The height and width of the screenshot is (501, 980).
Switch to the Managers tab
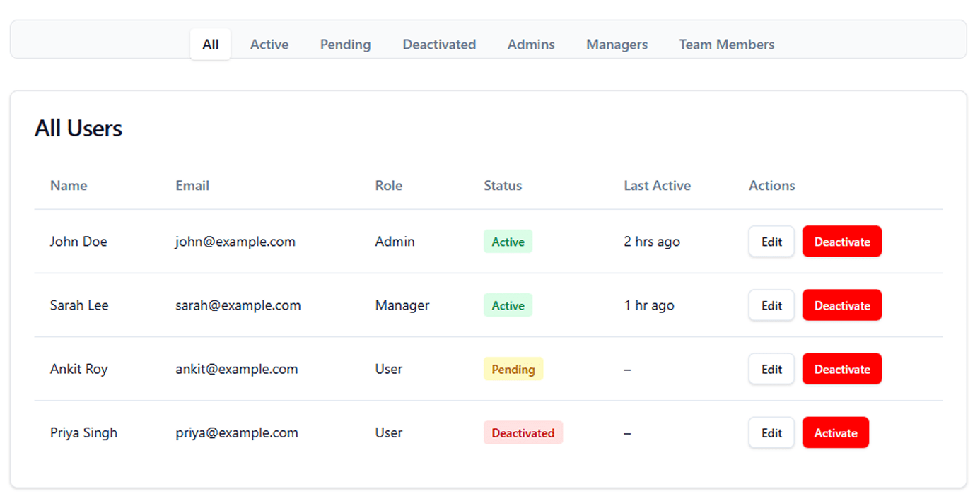click(617, 45)
